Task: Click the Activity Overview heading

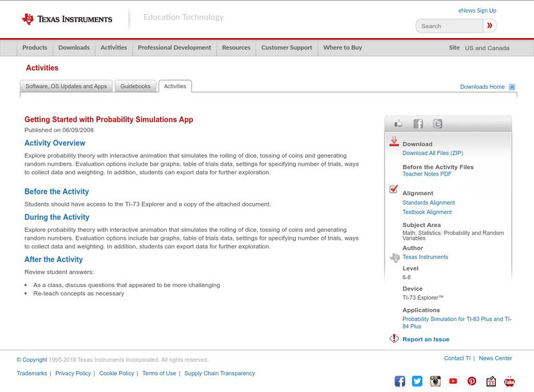Action: (x=55, y=143)
